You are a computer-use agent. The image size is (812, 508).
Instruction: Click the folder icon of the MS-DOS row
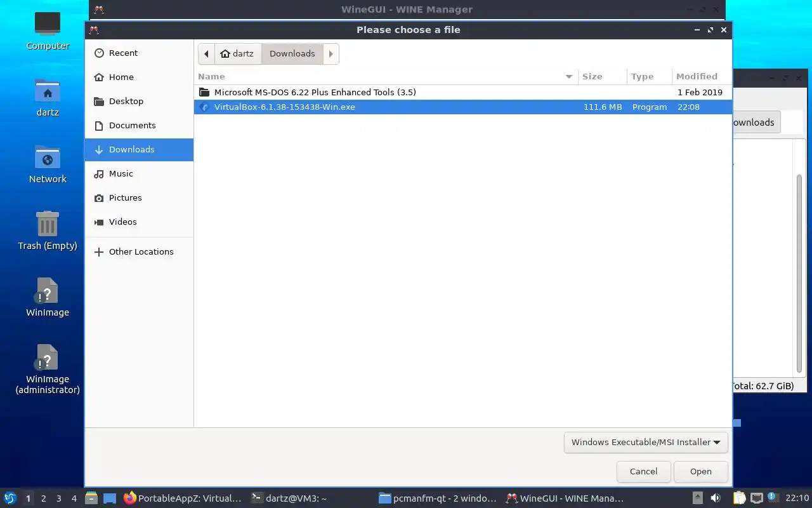point(204,93)
